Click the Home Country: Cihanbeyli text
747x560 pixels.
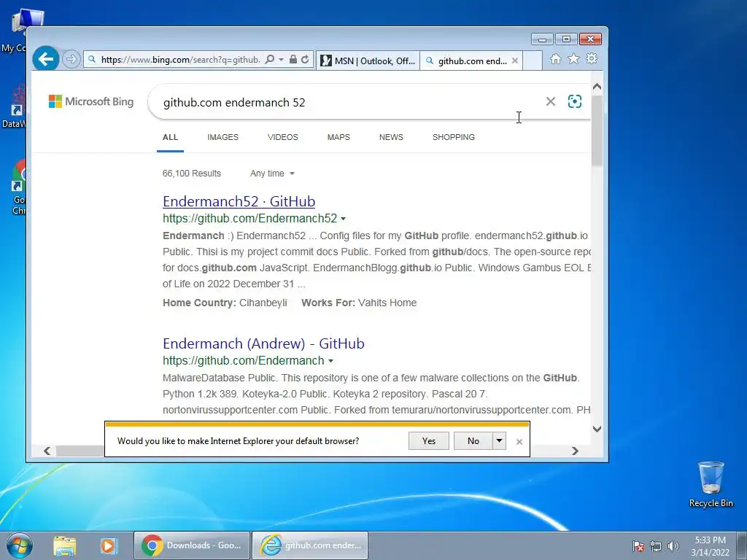point(225,303)
